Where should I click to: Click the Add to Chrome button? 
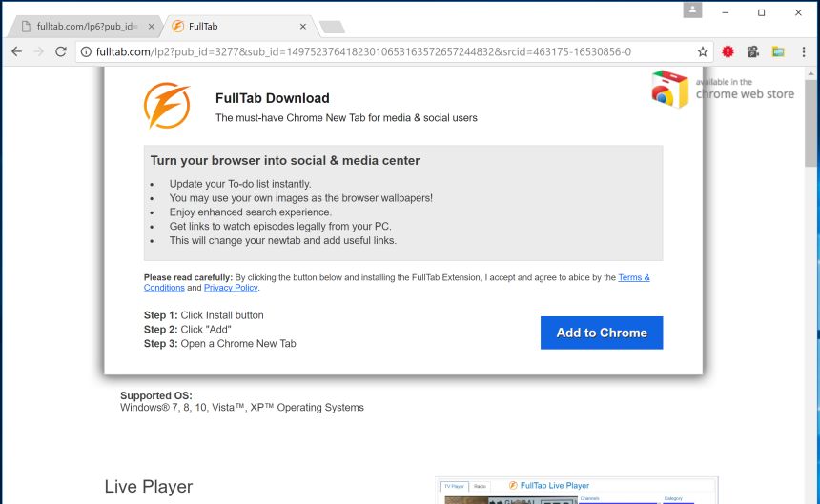(x=602, y=333)
